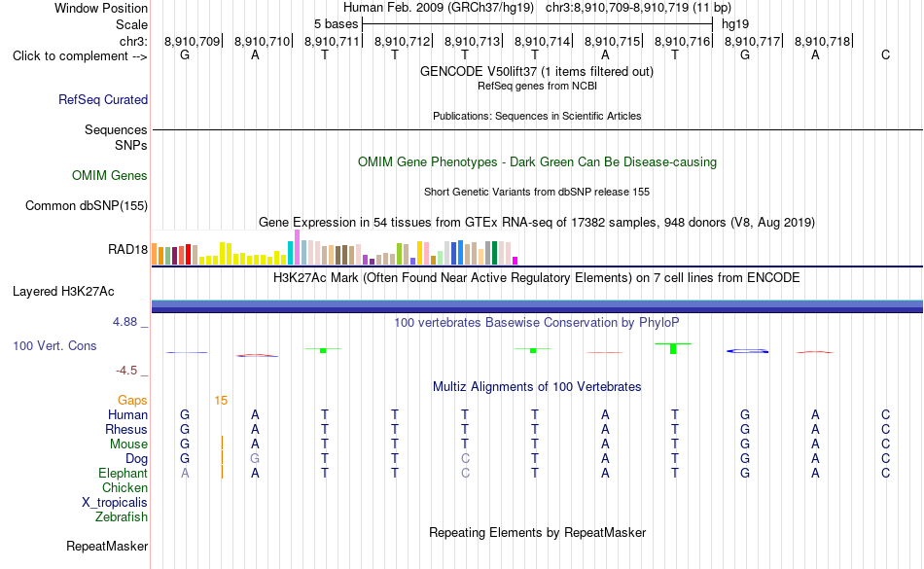Select the Chicken species row label
This screenshot has width=924, height=569.
click(x=124, y=487)
